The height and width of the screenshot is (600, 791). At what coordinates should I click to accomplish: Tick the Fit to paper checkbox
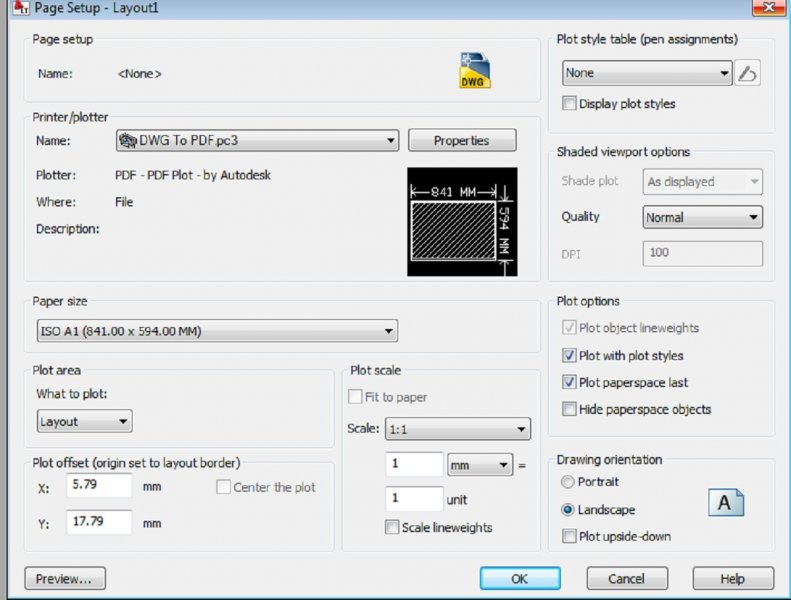pos(355,397)
